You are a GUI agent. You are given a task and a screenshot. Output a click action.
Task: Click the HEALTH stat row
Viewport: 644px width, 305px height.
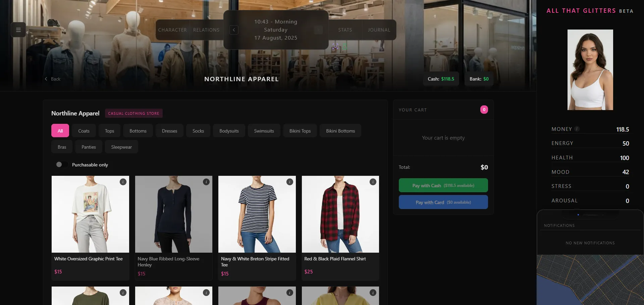[x=590, y=158]
